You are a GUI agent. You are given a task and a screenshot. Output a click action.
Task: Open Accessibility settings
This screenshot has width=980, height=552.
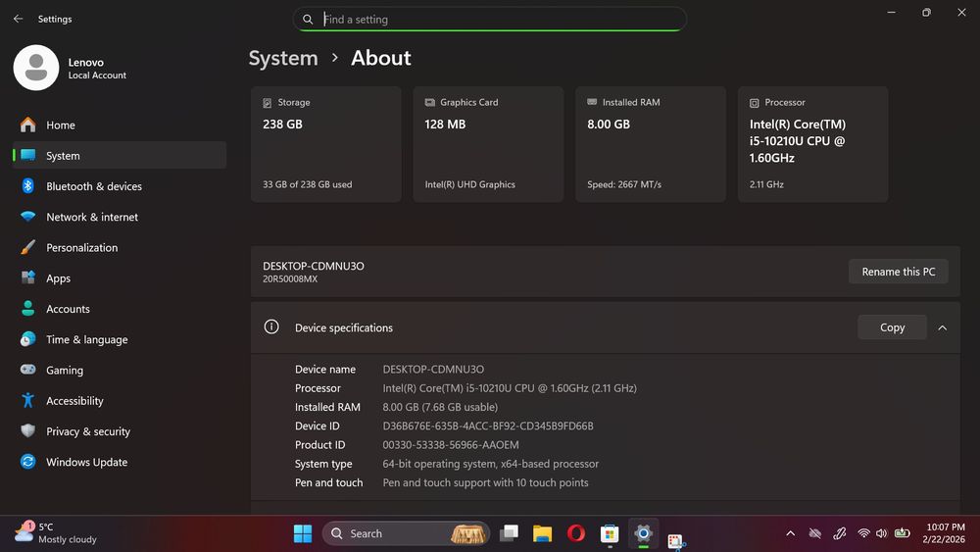coord(120,401)
